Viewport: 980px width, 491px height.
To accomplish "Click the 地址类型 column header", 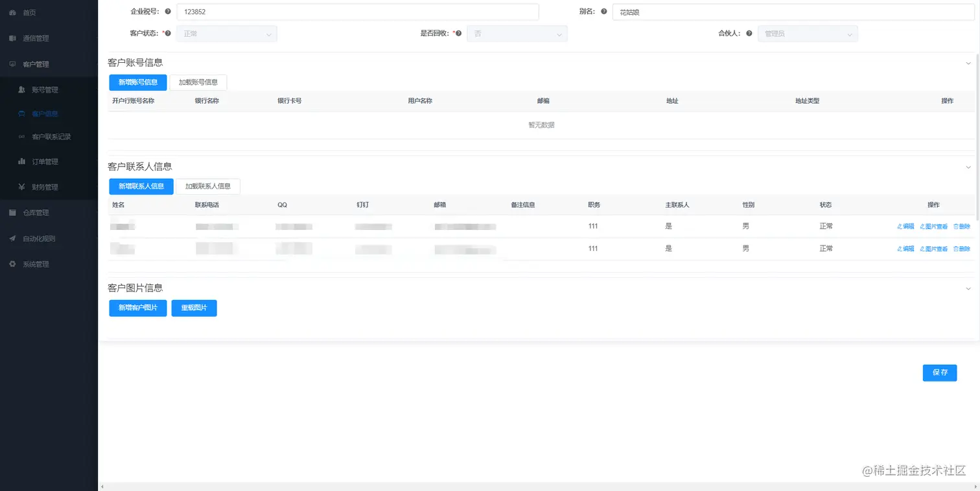I will pos(808,101).
